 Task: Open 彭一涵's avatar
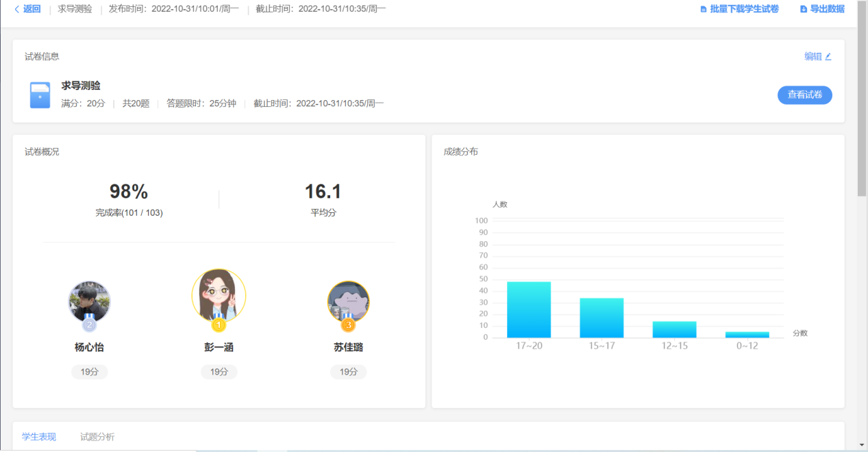pyautogui.click(x=219, y=294)
